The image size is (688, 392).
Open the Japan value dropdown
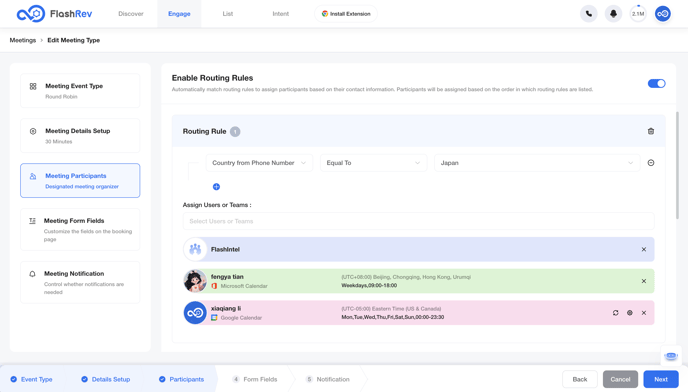tap(537, 163)
